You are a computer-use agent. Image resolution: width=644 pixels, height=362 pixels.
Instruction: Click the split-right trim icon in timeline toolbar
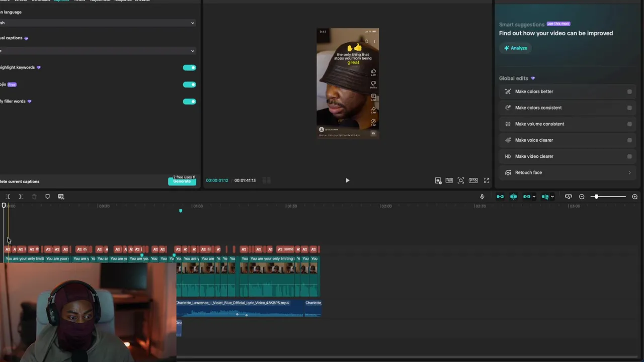(x=21, y=197)
